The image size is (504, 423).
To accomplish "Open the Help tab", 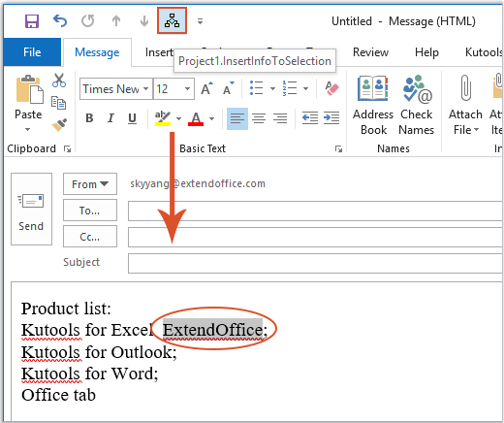I will click(x=426, y=52).
